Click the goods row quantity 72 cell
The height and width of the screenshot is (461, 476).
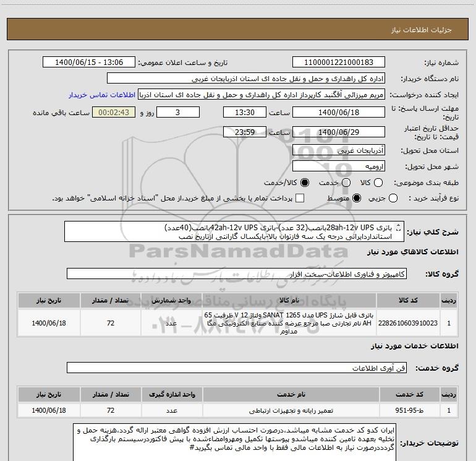[111, 323]
